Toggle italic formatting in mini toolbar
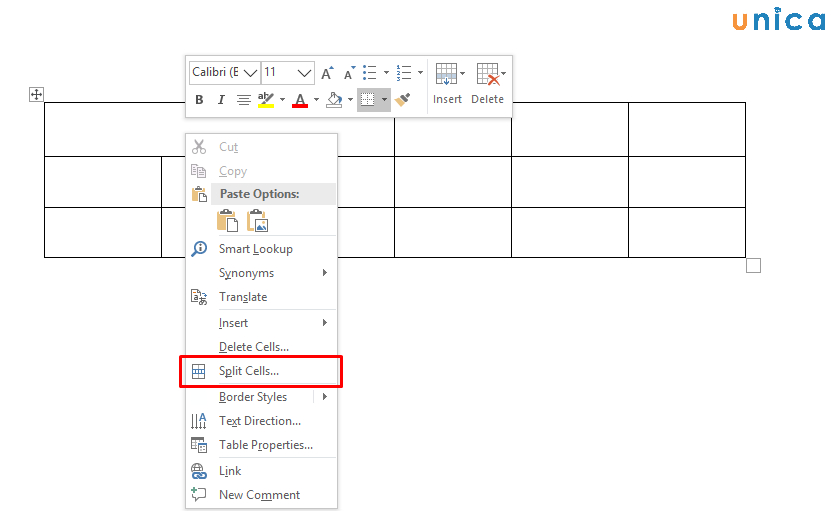This screenshot has width=831, height=511. [x=220, y=100]
